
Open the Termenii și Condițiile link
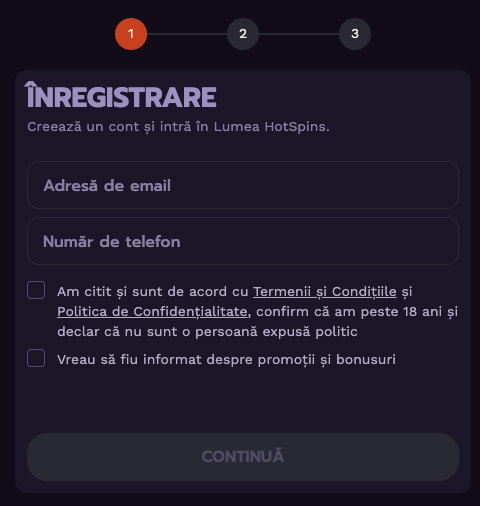pos(325,292)
